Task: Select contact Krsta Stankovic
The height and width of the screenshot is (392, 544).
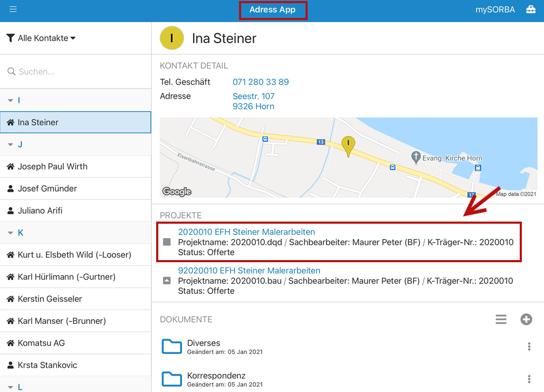Action: click(x=75, y=365)
